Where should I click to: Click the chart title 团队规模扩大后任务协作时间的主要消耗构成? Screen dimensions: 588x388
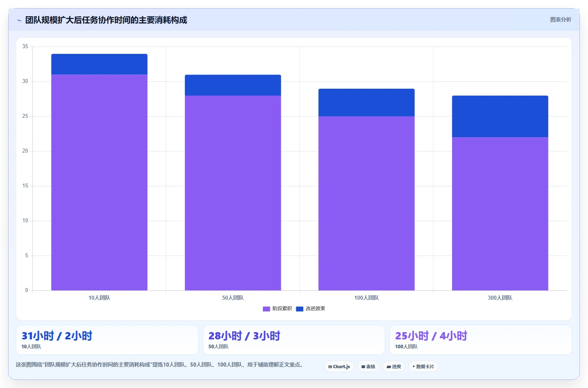pos(106,20)
